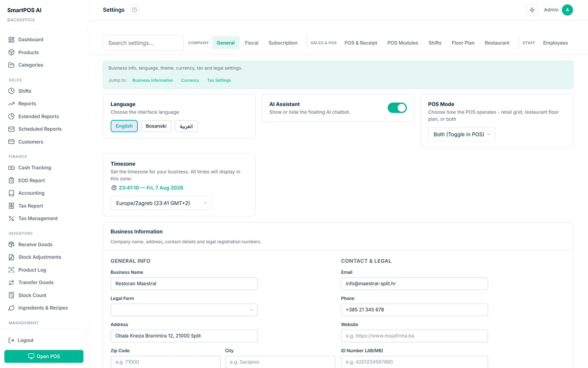This screenshot has height=368, width=588.
Task: Jump to the Tax Settings link
Action: coord(219,80)
